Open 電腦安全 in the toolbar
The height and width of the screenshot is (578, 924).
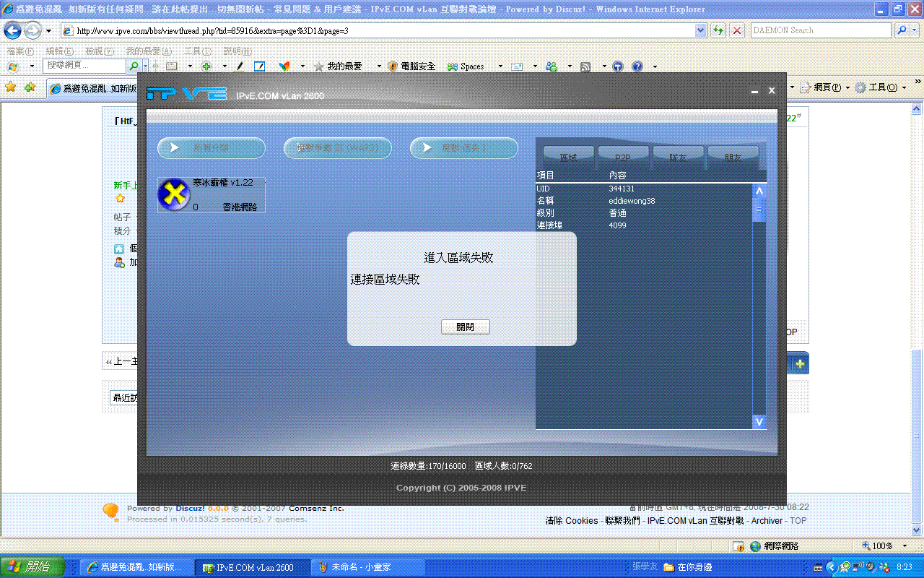click(411, 66)
